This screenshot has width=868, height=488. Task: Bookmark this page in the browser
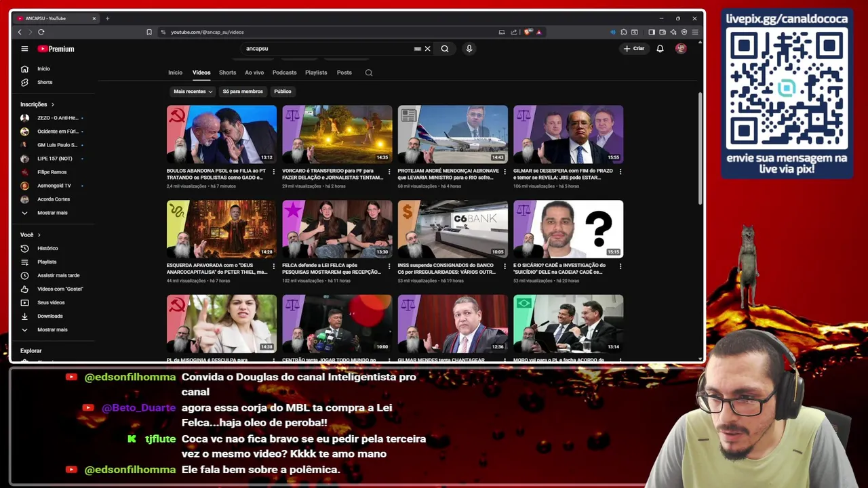click(149, 32)
